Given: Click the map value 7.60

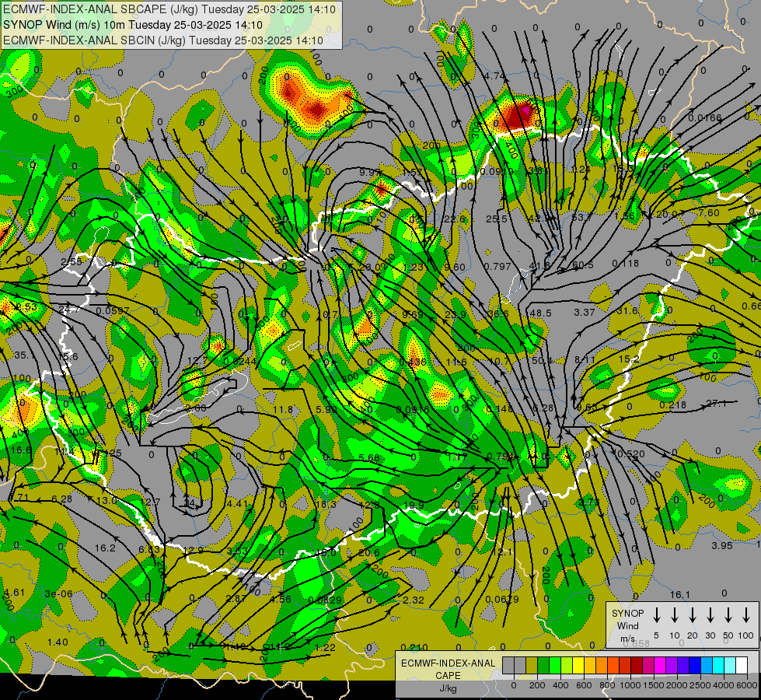Looking at the screenshot, I should point(709,213).
